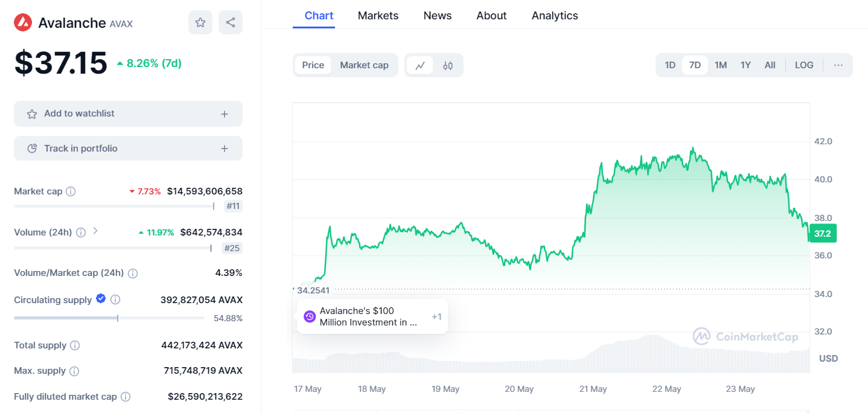The width and height of the screenshot is (868, 413).
Task: Open the chart more options ellipsis
Action: point(838,65)
